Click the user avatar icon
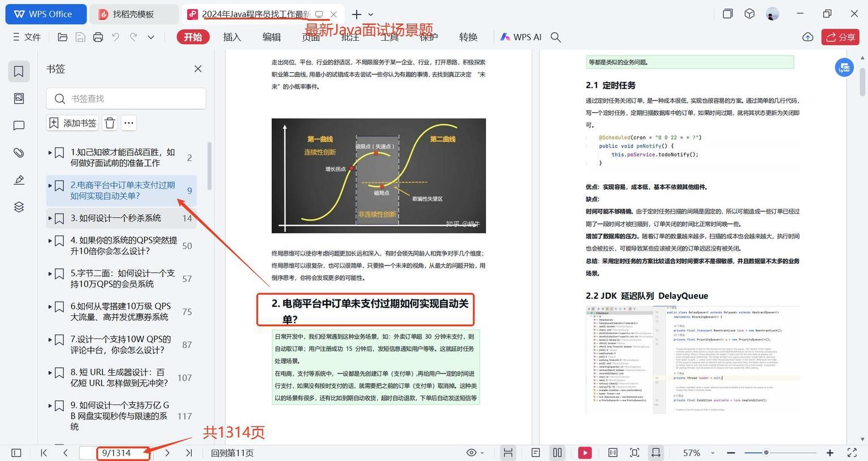Screen dimensions: 868x461 coord(772,14)
